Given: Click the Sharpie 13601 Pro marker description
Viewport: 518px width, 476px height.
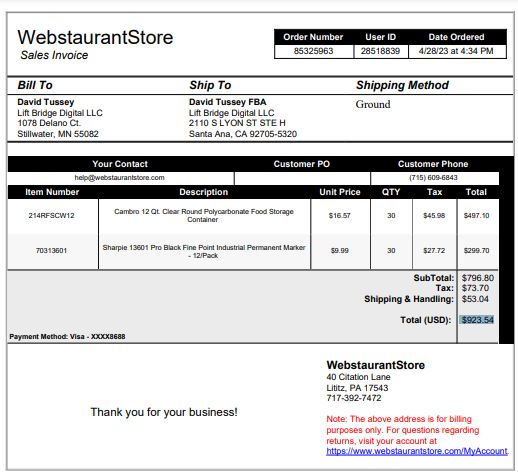Looking at the screenshot, I should pos(204,251).
